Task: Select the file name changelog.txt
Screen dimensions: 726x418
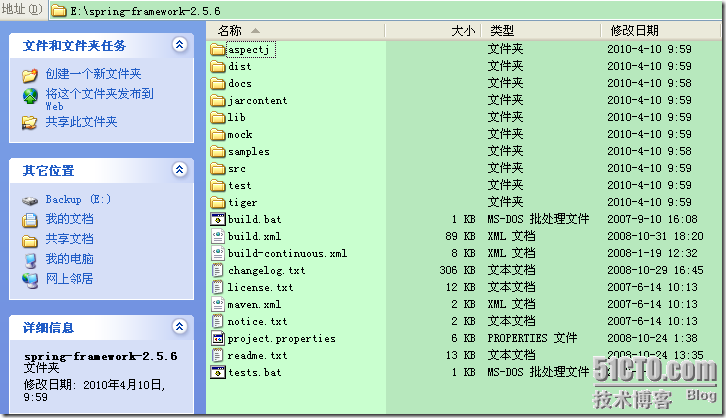Action: click(x=267, y=270)
